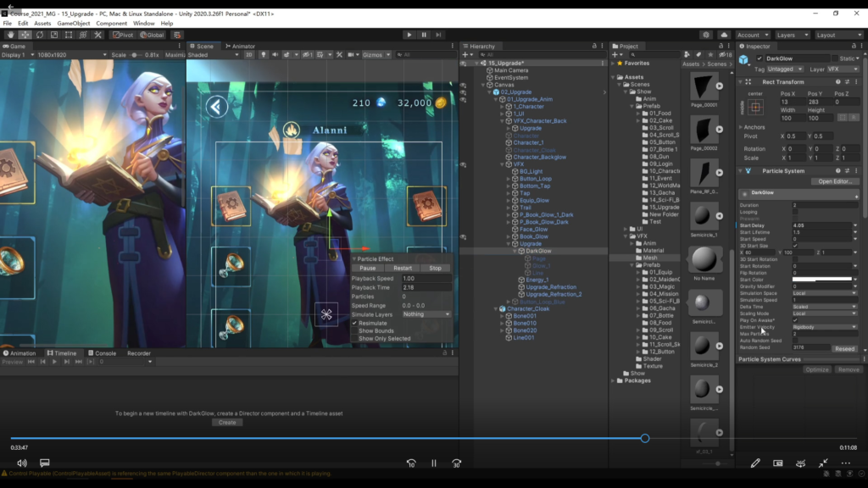Open the GameObject menu
868x488 pixels.
[x=75, y=23]
